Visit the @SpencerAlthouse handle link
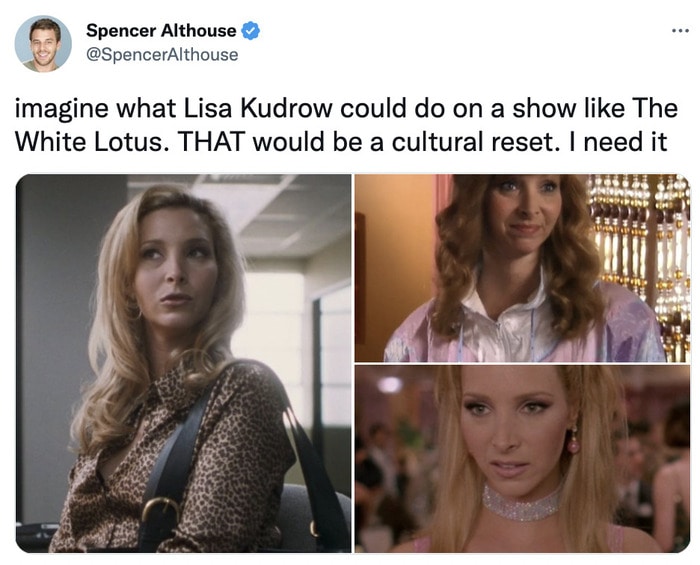Image resolution: width=700 pixels, height=565 pixels. tap(162, 55)
